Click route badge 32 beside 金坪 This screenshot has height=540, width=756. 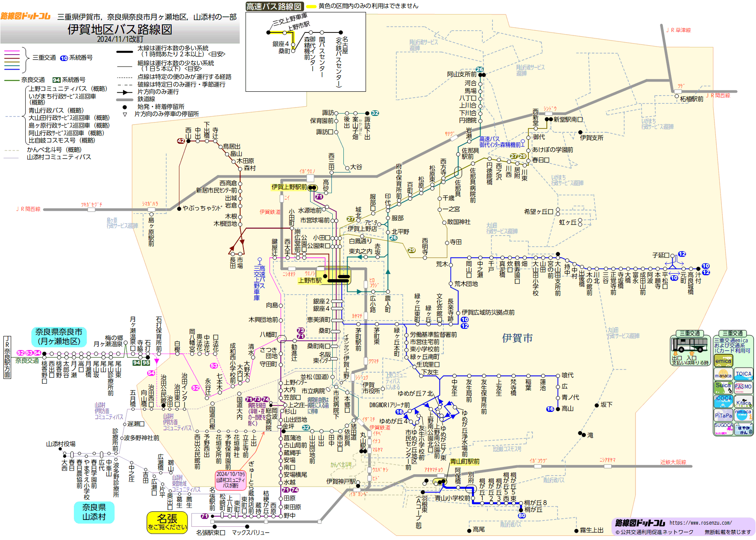[306, 427]
